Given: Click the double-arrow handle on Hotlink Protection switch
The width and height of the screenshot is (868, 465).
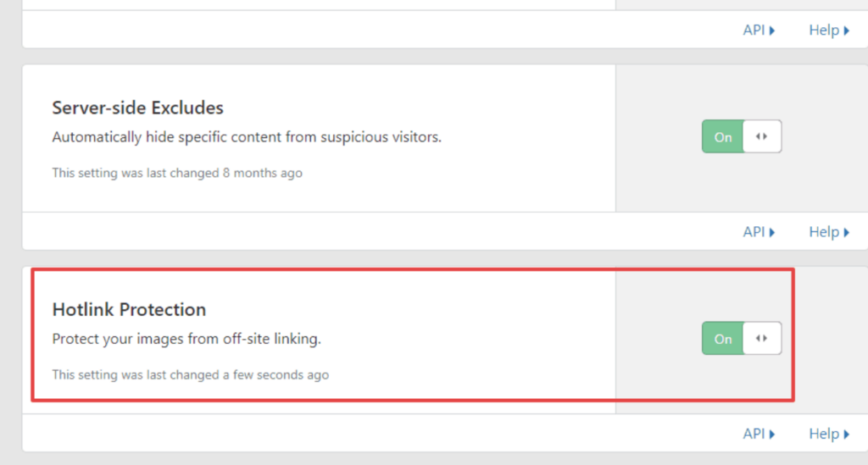Looking at the screenshot, I should (761, 338).
